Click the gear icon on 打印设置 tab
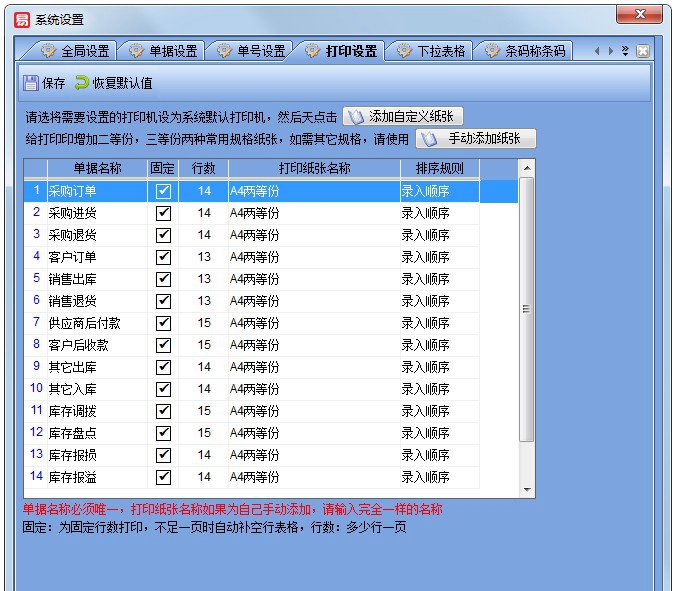The height and width of the screenshot is (591, 678). [x=313, y=51]
